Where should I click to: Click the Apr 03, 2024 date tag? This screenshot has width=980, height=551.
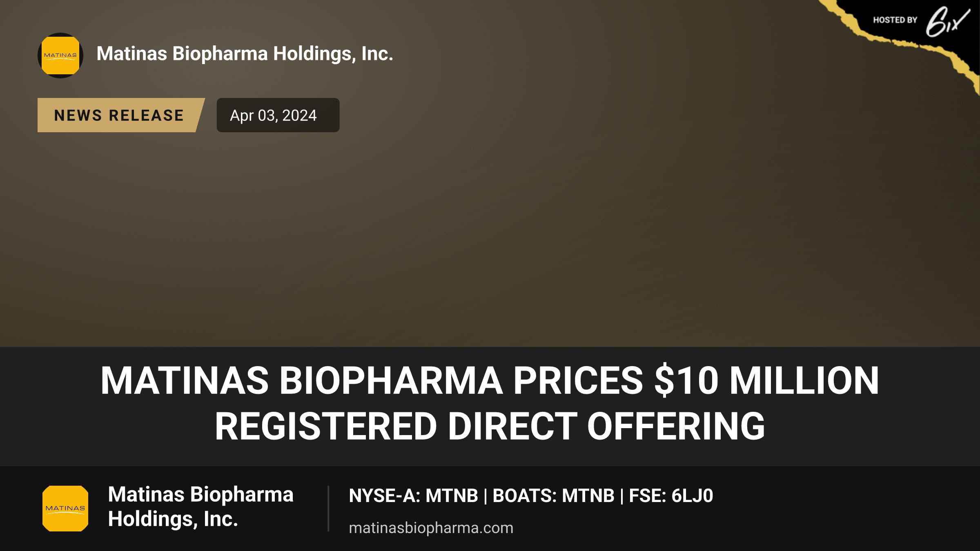(278, 115)
